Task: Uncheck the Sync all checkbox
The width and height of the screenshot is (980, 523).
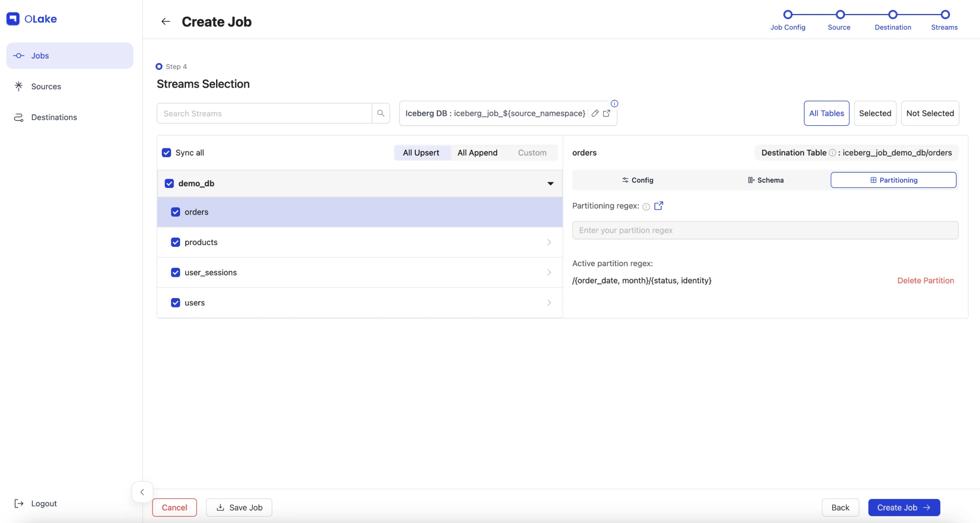Action: [166, 152]
